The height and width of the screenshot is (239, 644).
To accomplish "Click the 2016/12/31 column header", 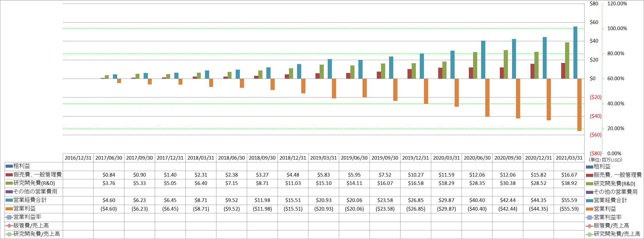I will click(x=78, y=158).
